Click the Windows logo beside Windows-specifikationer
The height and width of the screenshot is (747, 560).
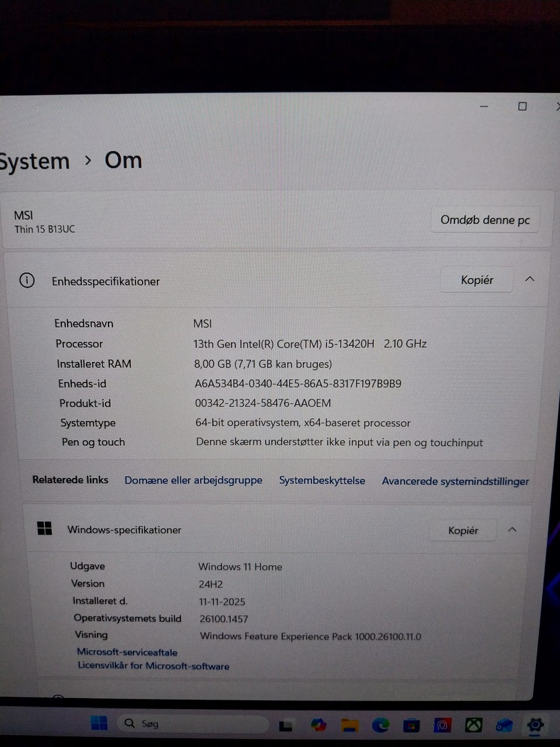pyautogui.click(x=44, y=529)
